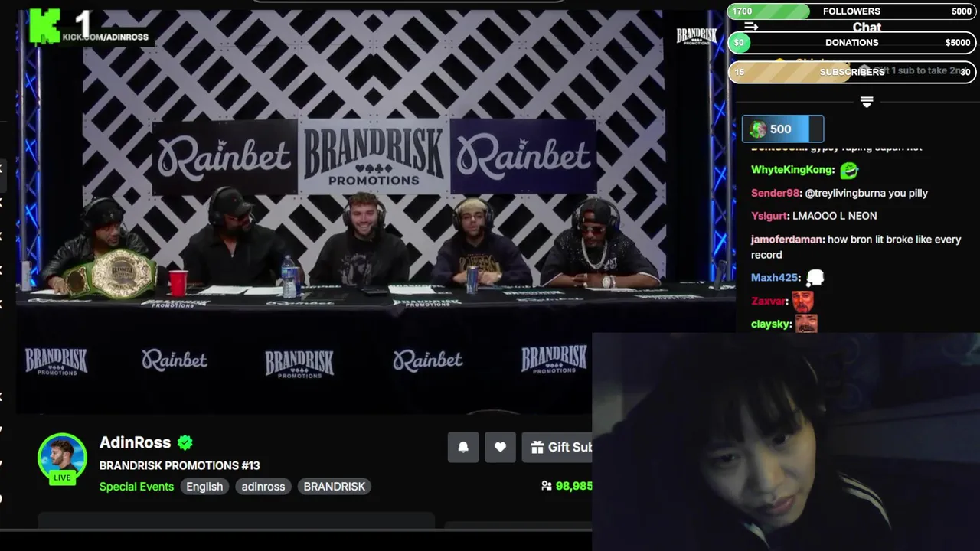Image resolution: width=980 pixels, height=551 pixels.
Task: Open jamoferdaman's chat username
Action: [788, 240]
